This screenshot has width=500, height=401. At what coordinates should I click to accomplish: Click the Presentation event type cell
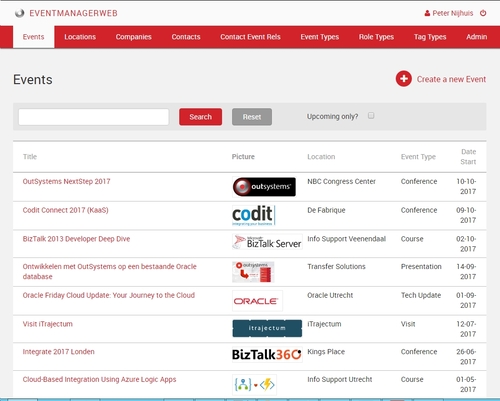(421, 267)
